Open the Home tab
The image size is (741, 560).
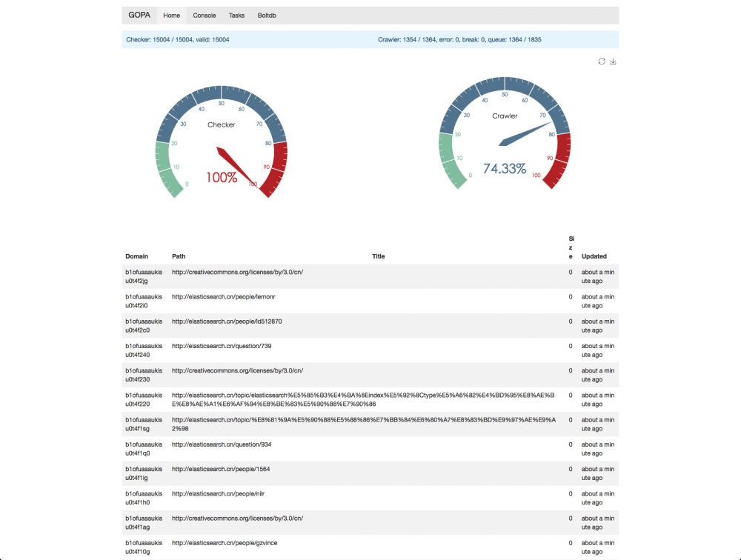172,15
